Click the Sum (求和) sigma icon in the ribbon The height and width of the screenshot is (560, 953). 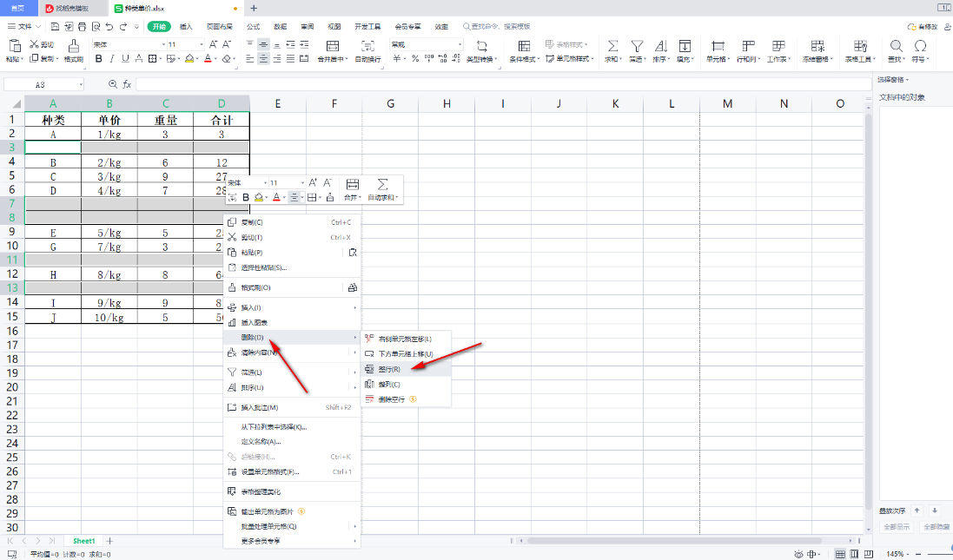click(612, 46)
